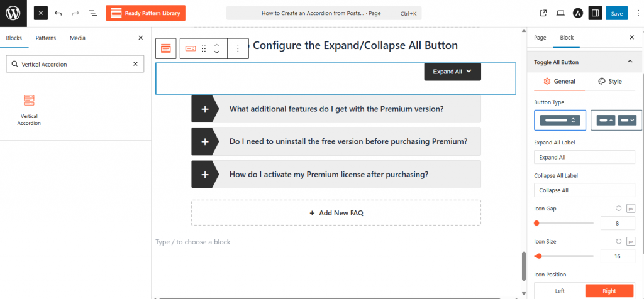Image resolution: width=644 pixels, height=299 pixels.
Task: Reset the Icon Gap value
Action: click(619, 208)
